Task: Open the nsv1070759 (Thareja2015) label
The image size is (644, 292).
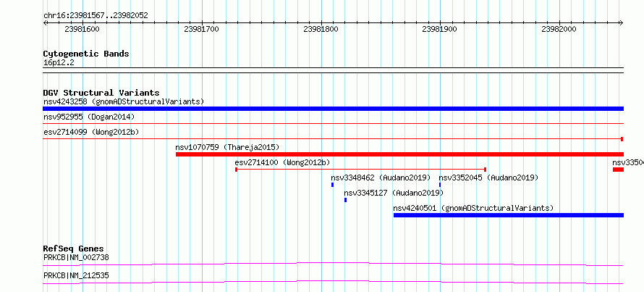Action: point(227,147)
